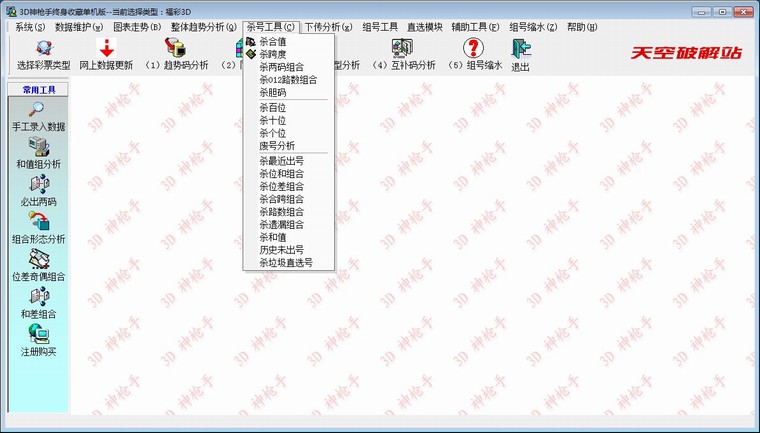This screenshot has width=760, height=433.
Task: Click the 退出 exit icon
Action: 520,48
